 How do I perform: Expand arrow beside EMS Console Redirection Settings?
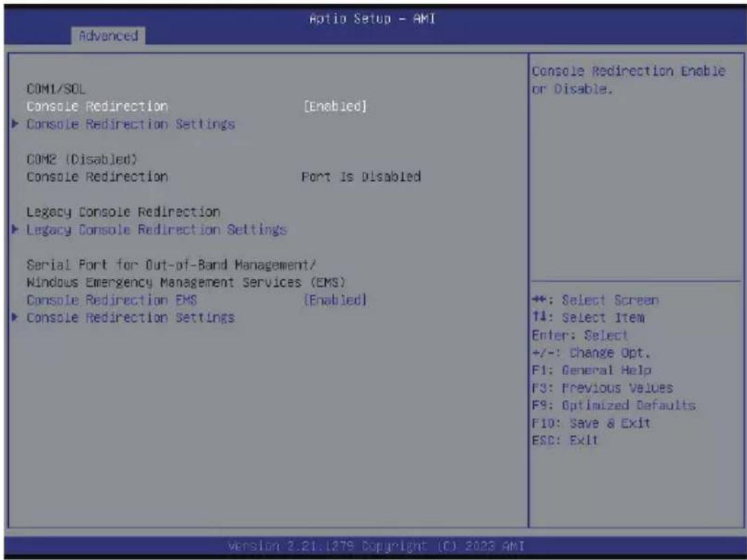point(15,317)
